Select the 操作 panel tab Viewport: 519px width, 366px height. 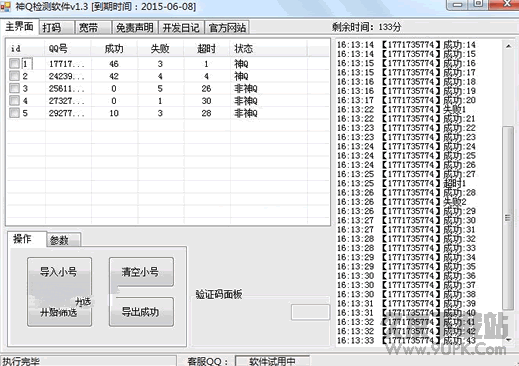coord(27,239)
